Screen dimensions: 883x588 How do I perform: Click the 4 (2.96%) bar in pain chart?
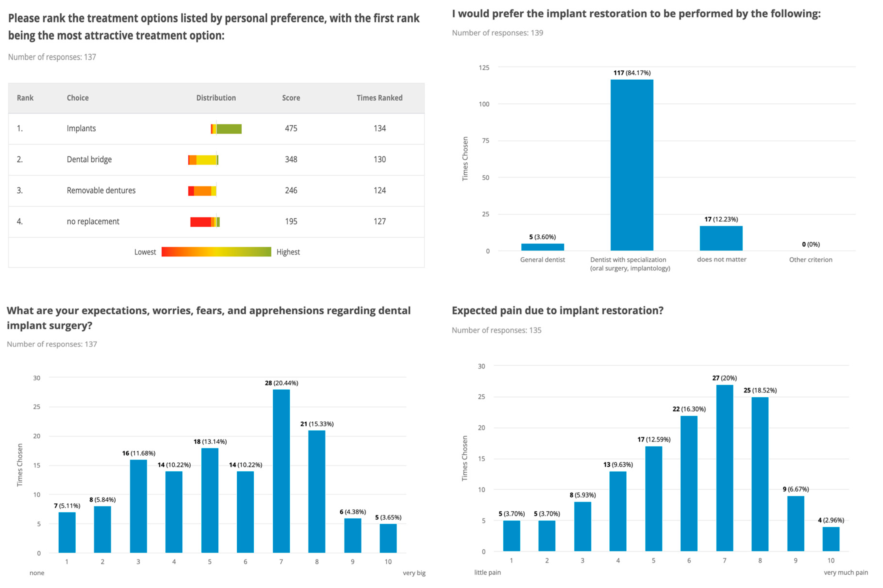tap(831, 539)
